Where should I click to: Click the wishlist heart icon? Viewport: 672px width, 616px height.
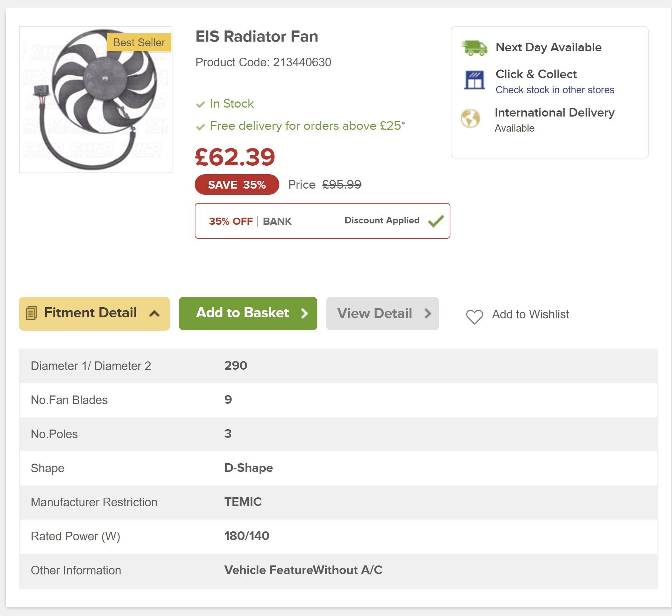click(474, 317)
